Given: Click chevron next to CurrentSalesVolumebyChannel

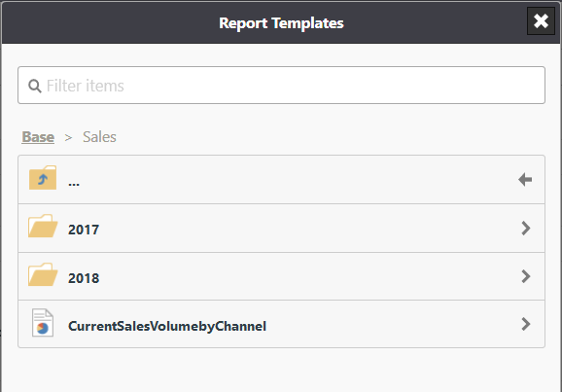Looking at the screenshot, I should tap(526, 324).
